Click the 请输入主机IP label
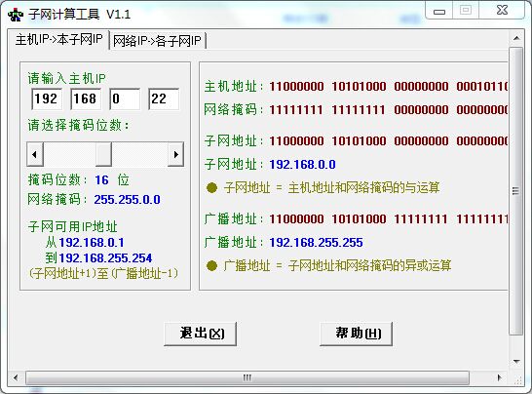This screenshot has height=394, width=532. point(67,78)
